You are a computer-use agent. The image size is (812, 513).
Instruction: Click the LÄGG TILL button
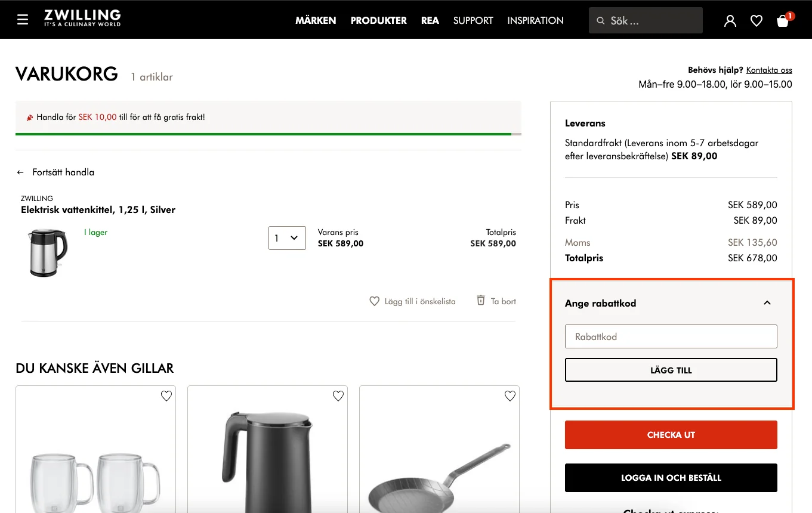point(671,370)
